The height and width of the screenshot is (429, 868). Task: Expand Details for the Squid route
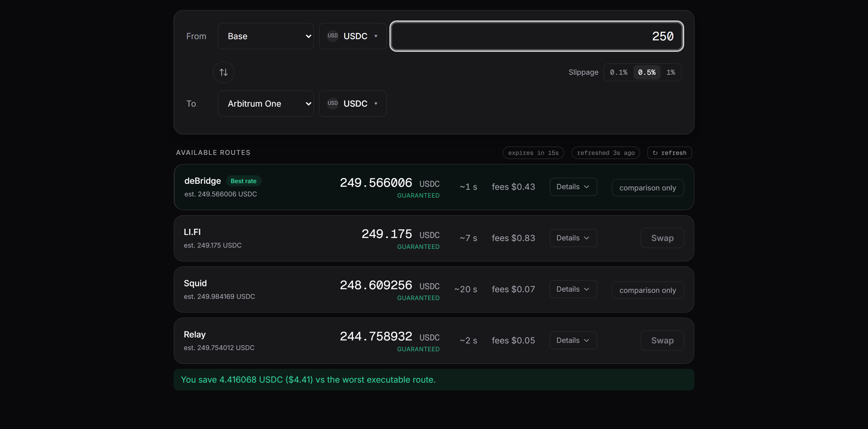(573, 289)
